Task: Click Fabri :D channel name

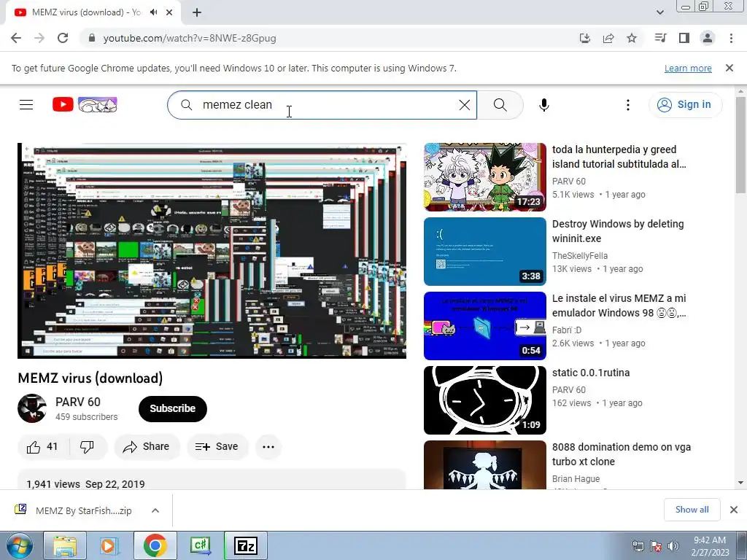Action: click(x=567, y=330)
